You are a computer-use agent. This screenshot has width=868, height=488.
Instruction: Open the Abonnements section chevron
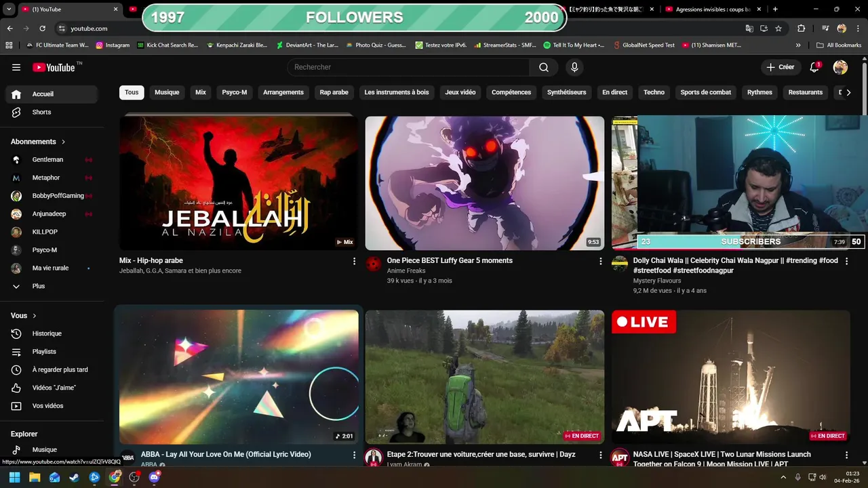[x=64, y=142]
